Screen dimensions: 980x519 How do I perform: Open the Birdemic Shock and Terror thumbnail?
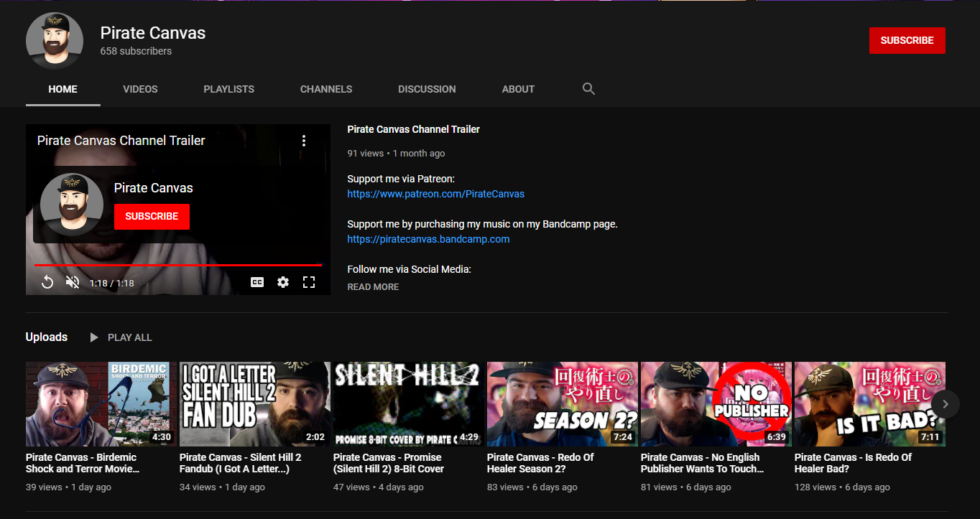point(101,404)
